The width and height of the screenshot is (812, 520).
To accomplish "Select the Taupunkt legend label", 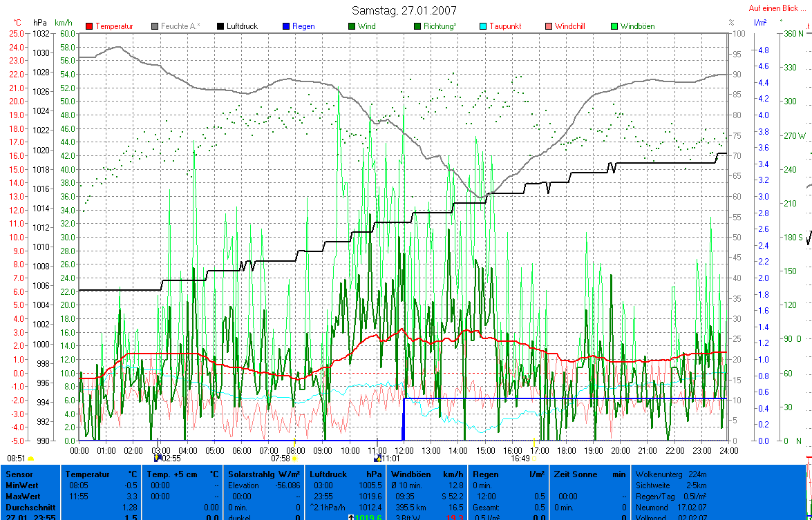I will pyautogui.click(x=505, y=26).
